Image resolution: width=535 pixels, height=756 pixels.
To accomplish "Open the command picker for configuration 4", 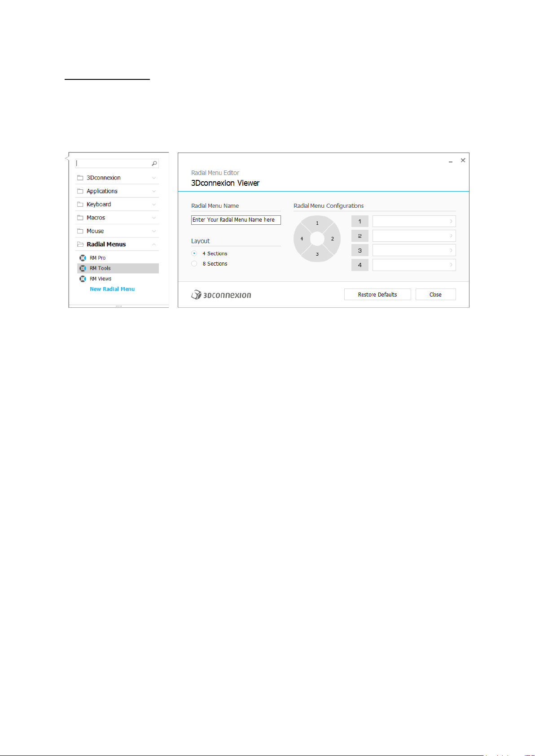I will click(x=414, y=265).
